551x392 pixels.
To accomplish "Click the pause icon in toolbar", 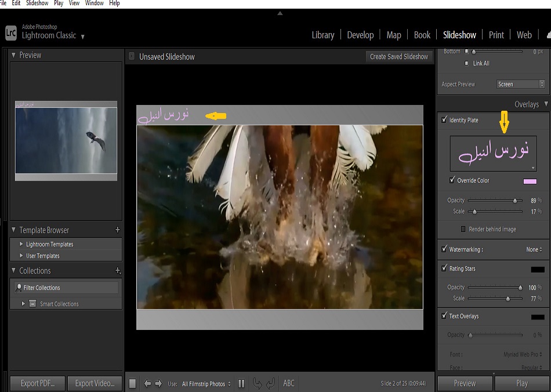I will tap(241, 383).
